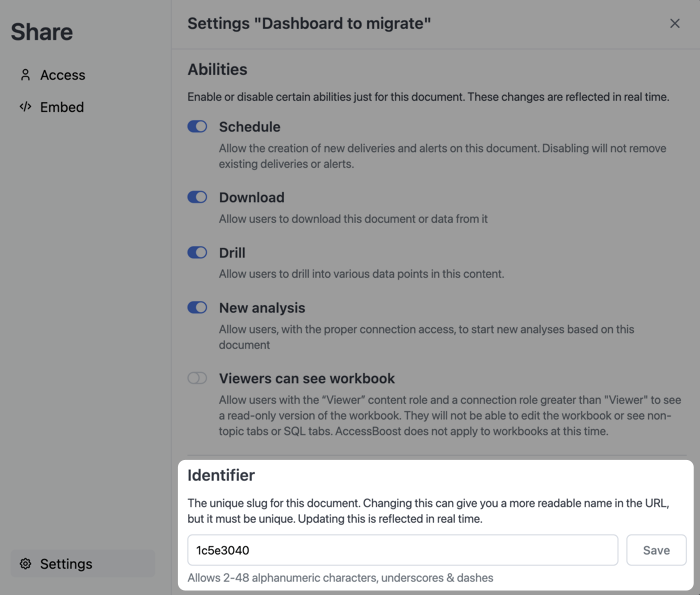The image size is (700, 595).
Task: Switch off the New analysis toggle
Action: click(197, 308)
